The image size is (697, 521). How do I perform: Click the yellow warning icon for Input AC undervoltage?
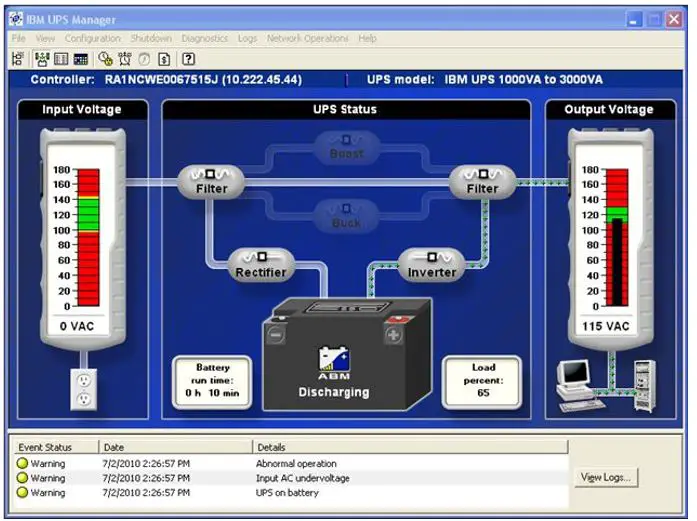click(22, 478)
